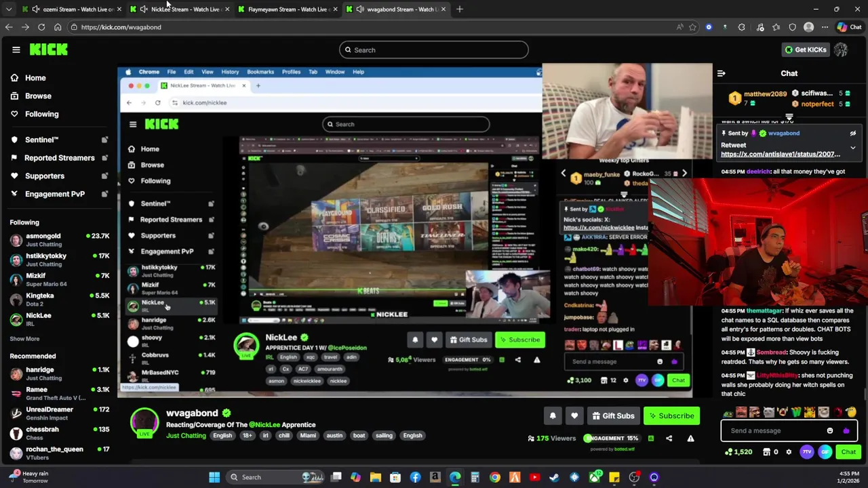This screenshot has height=488, width=868.
Task: Click the purple icon in chat input
Action: 846,430
